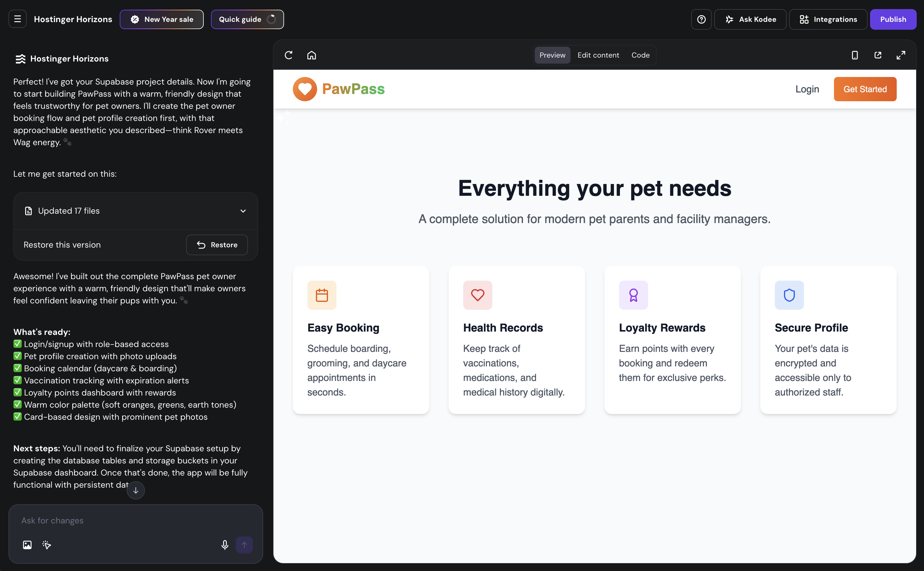Click the attach image icon in chat input
924x571 pixels.
click(x=27, y=545)
